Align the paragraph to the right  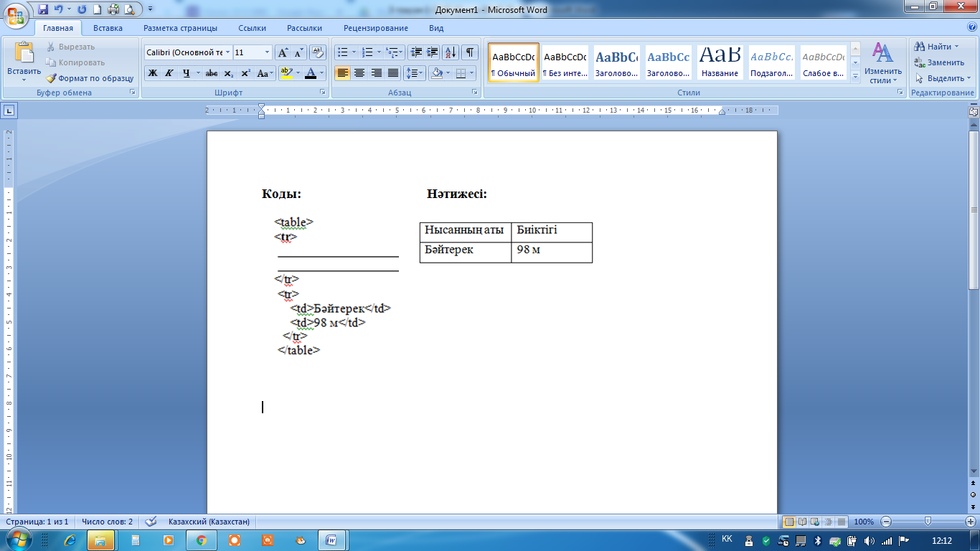tap(376, 73)
